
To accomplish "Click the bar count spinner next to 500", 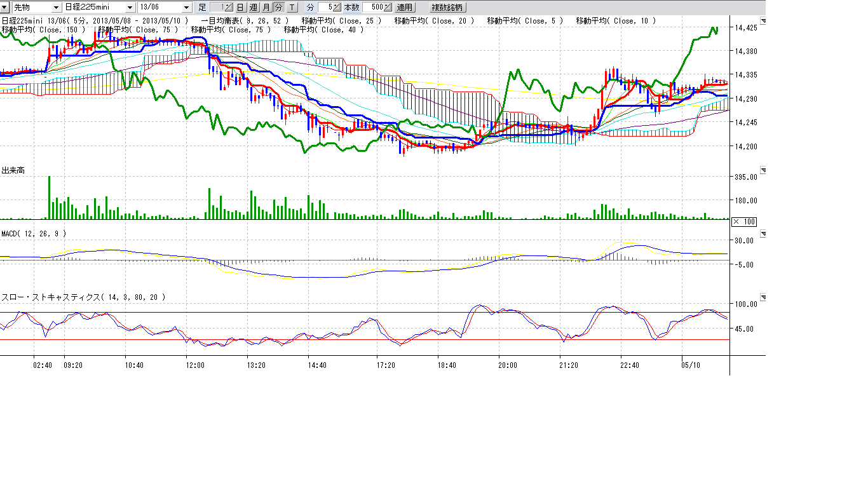I will click(x=388, y=8).
